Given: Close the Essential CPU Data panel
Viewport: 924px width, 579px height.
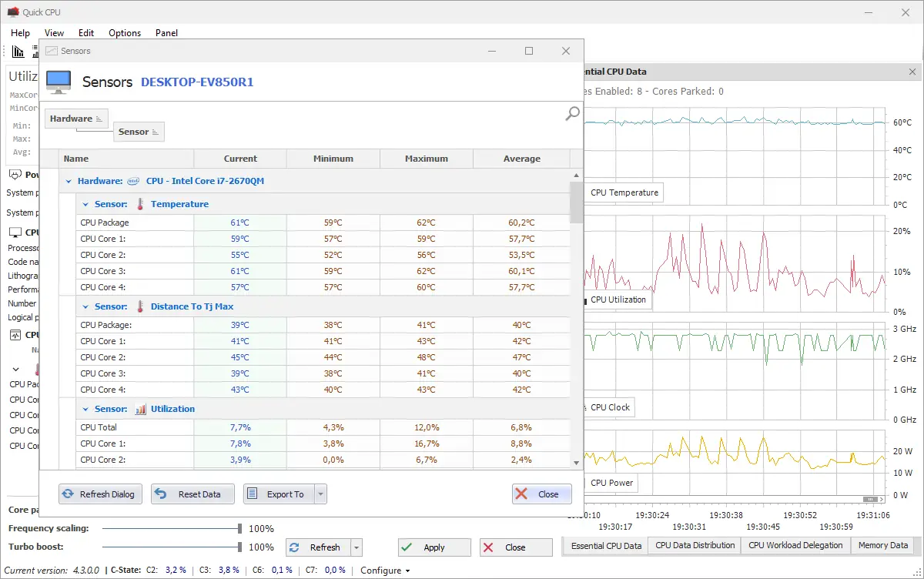Looking at the screenshot, I should tap(912, 72).
